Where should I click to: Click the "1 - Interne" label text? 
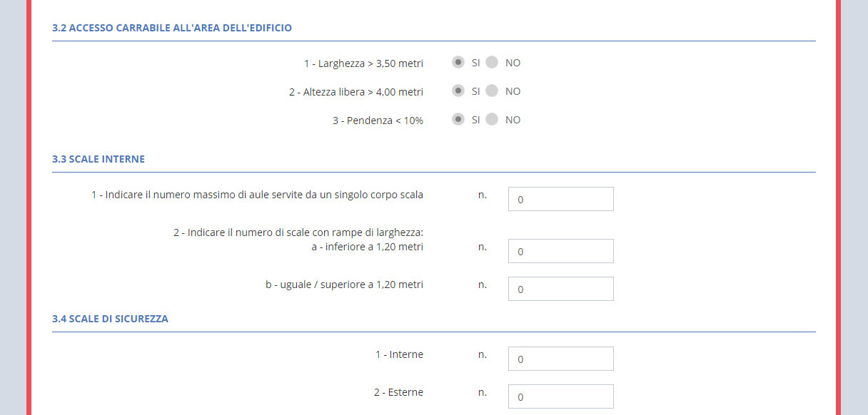point(399,354)
